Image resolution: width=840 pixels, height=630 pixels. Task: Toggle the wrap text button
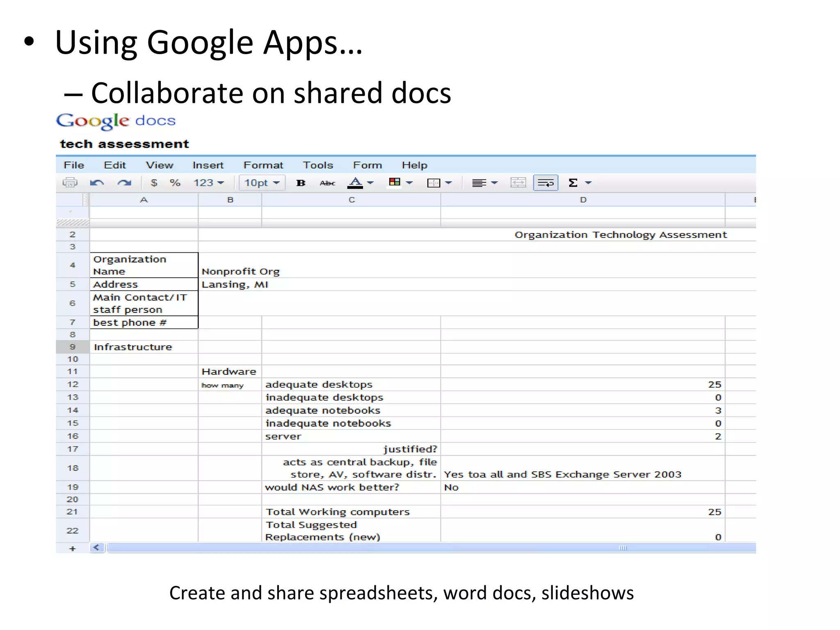pos(546,183)
